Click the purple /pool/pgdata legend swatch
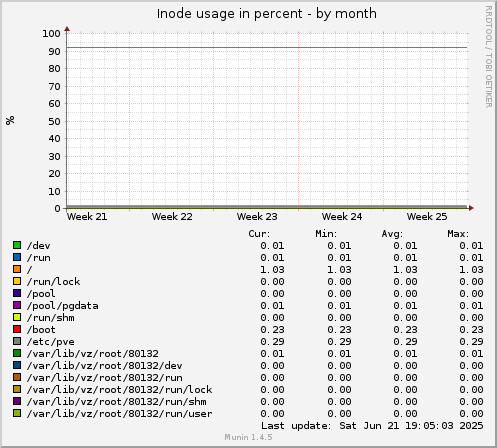497x448 pixels. [x=17, y=305]
